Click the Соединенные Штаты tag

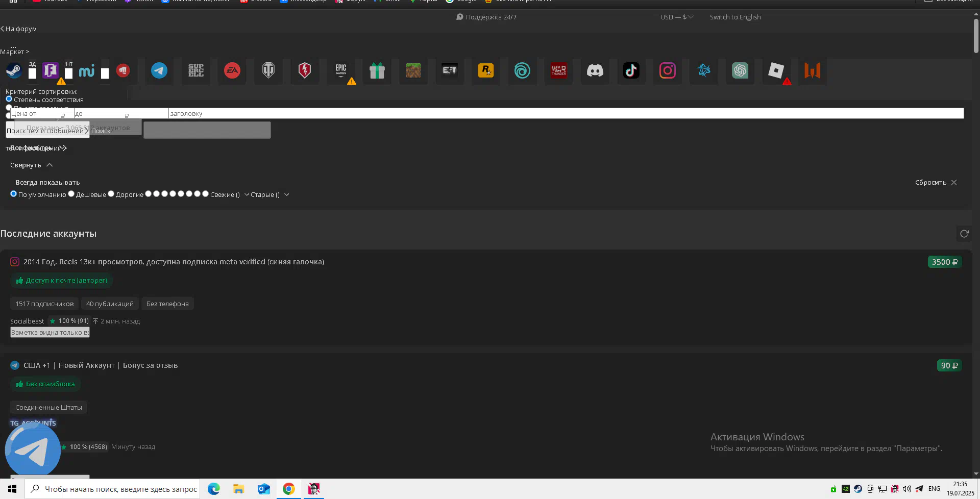48,407
